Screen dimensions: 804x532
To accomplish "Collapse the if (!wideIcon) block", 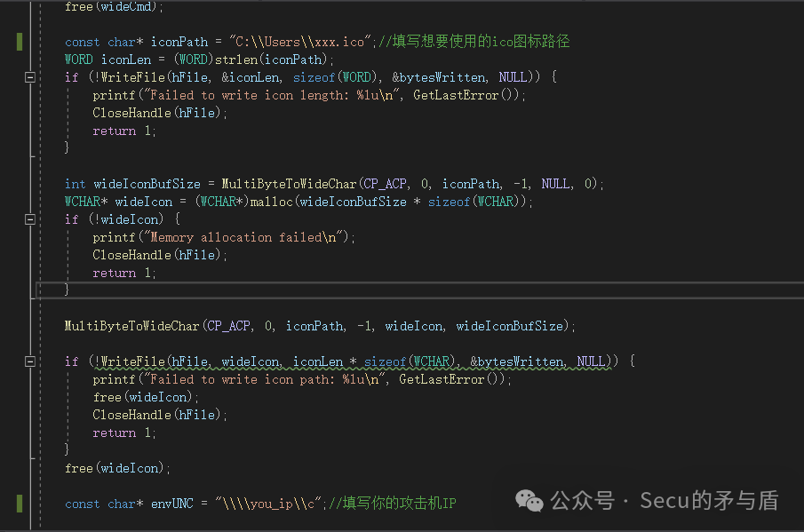I will point(30,219).
